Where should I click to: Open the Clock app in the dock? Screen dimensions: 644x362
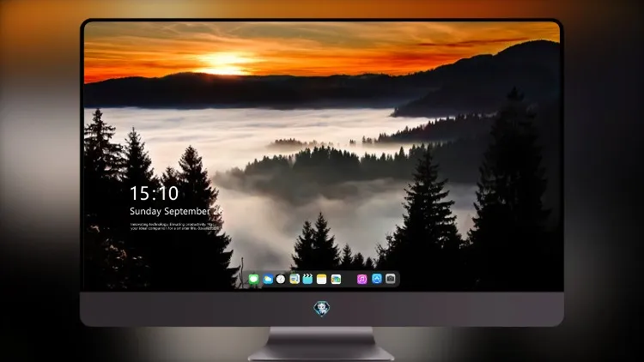click(281, 279)
